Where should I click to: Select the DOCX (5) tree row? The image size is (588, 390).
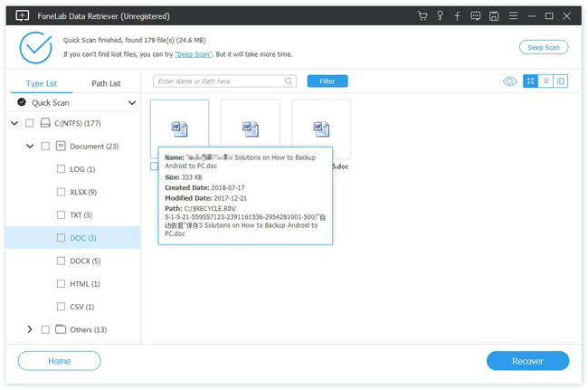point(73,261)
